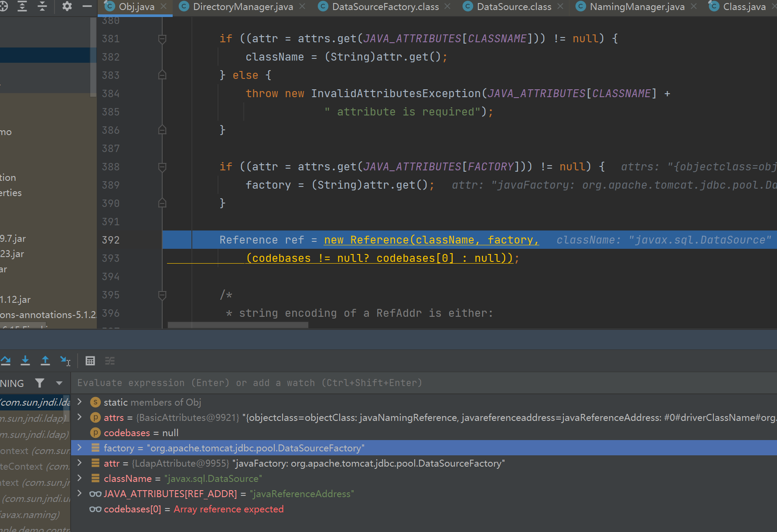Toggle code fold marker at line 386
This screenshot has width=777, height=532.
pyautogui.click(x=162, y=130)
